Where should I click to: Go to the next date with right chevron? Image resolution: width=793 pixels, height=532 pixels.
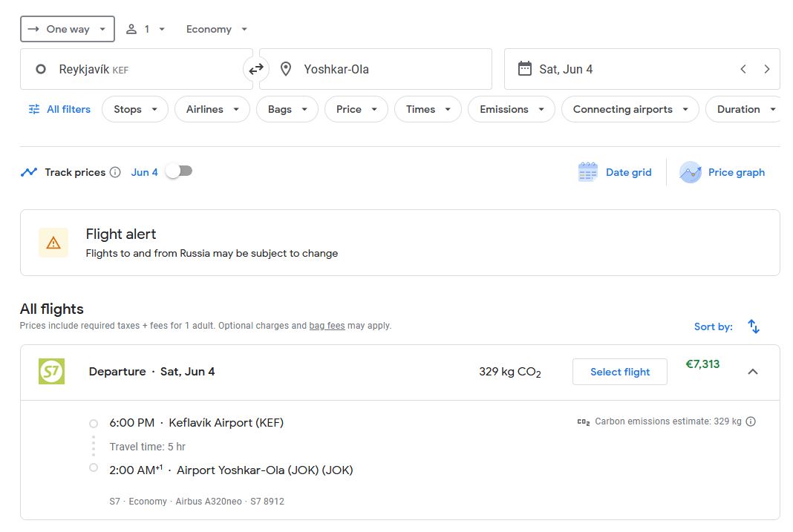767,69
